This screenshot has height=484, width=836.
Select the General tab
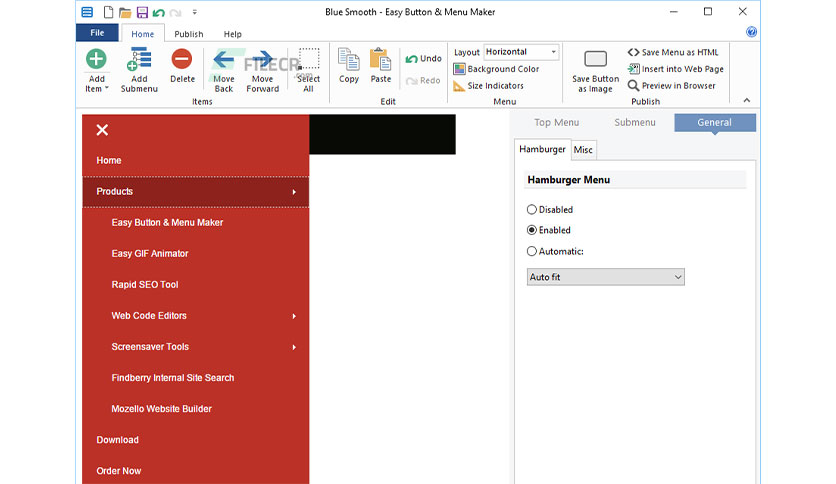(x=714, y=123)
